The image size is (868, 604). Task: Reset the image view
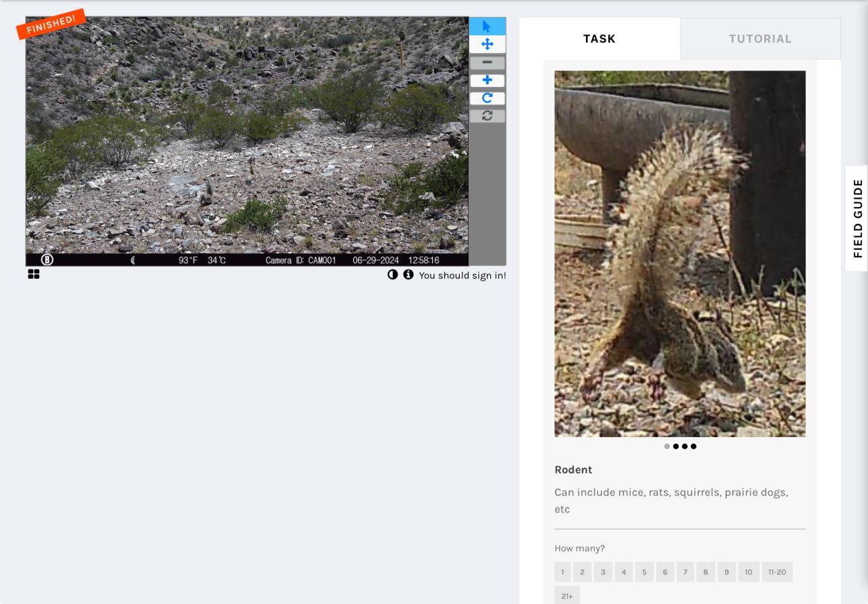click(x=487, y=115)
